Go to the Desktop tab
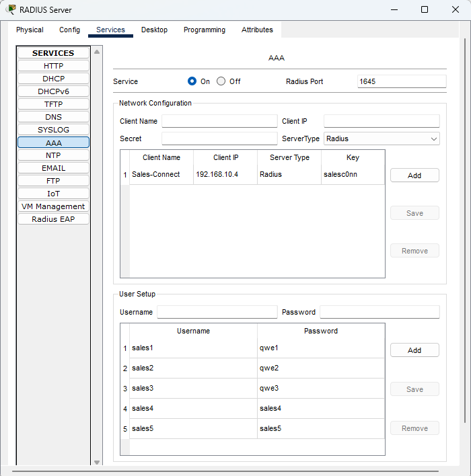This screenshot has width=471, height=476. [x=154, y=30]
